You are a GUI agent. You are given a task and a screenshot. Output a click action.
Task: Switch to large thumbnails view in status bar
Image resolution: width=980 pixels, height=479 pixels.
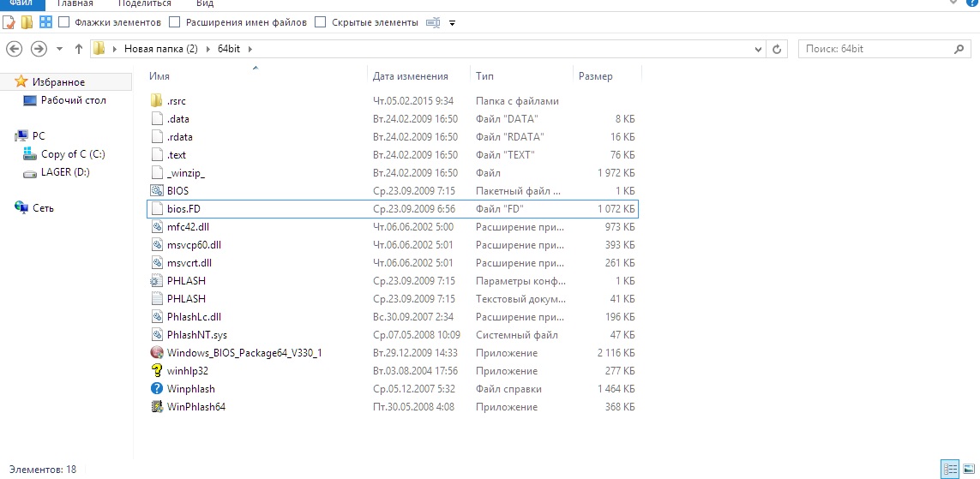(x=967, y=469)
